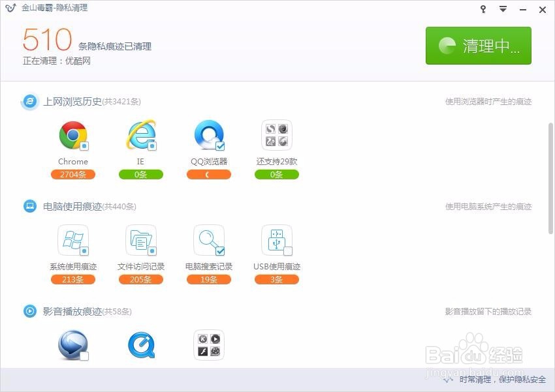
Task: Uncheck the 电脑搜索记录 checkbox
Action: pyautogui.click(x=220, y=251)
